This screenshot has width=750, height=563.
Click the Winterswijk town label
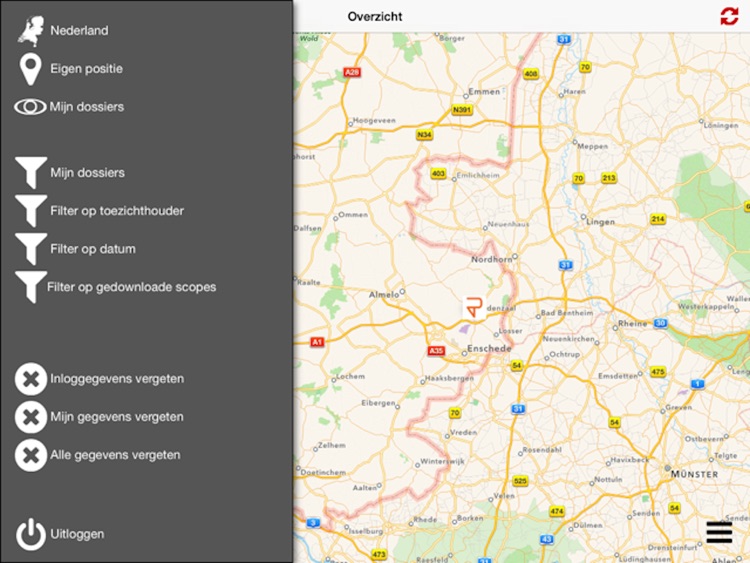pyautogui.click(x=442, y=462)
